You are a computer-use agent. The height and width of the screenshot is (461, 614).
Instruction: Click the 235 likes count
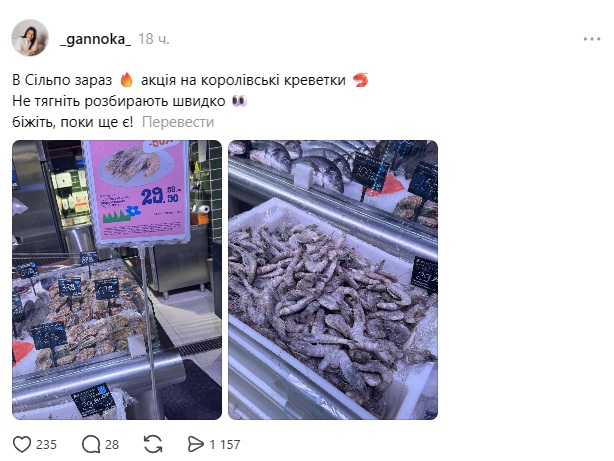pyautogui.click(x=46, y=445)
